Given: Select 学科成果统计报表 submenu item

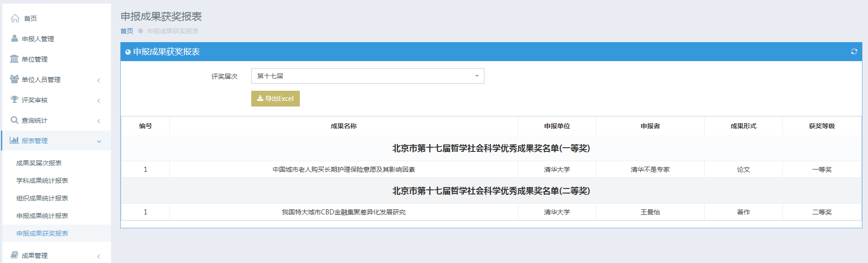Looking at the screenshot, I should tap(42, 181).
